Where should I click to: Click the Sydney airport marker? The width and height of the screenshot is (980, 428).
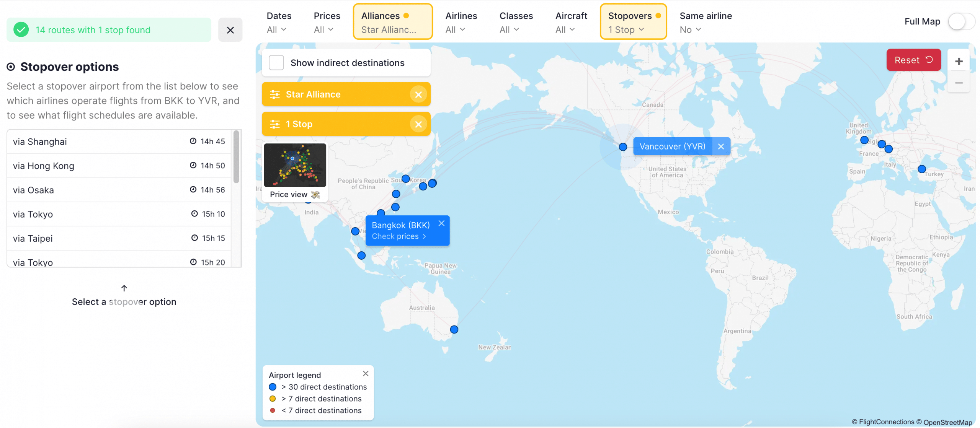pos(454,329)
